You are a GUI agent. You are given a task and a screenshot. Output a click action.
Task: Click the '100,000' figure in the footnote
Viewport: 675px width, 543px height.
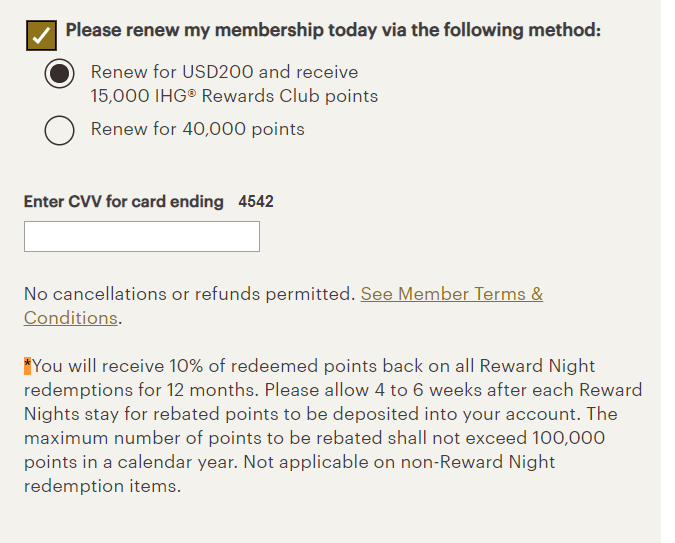568,438
